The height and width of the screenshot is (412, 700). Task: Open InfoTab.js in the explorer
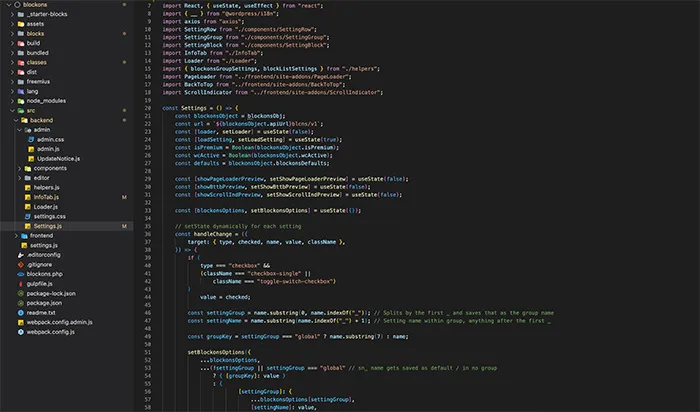tap(46, 197)
